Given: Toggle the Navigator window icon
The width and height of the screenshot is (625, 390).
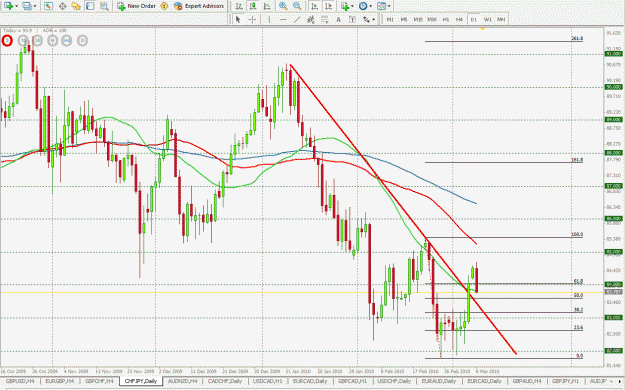Looking at the screenshot, I should tap(76, 6).
